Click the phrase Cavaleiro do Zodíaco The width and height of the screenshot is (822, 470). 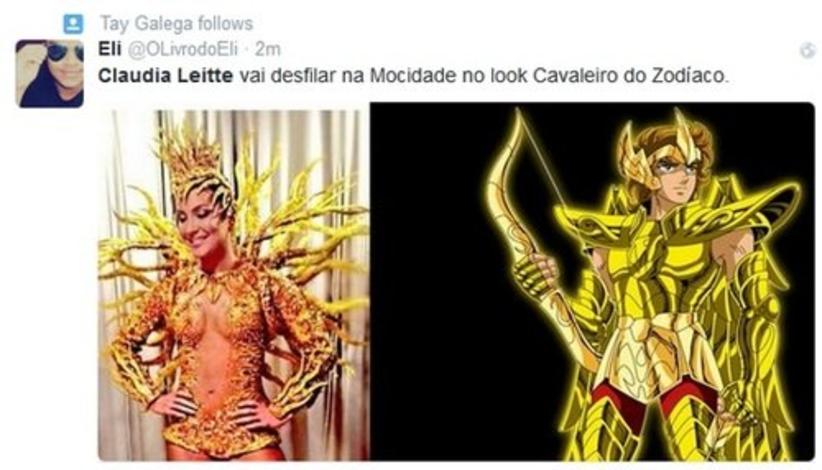point(631,76)
